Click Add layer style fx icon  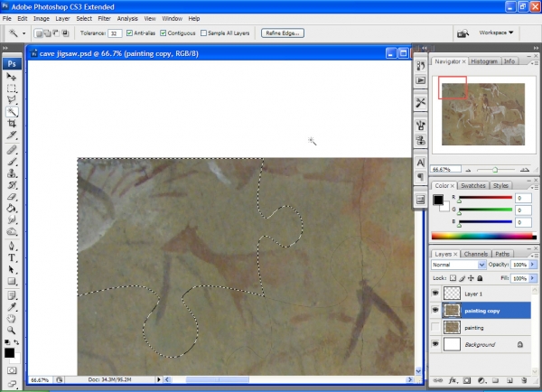(453, 380)
